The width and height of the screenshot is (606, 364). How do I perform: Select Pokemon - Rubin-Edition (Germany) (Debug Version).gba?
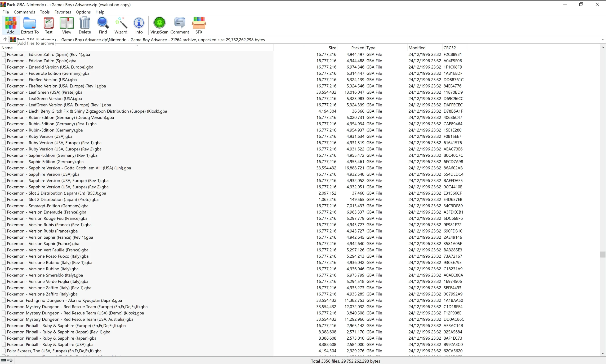[x=60, y=118]
